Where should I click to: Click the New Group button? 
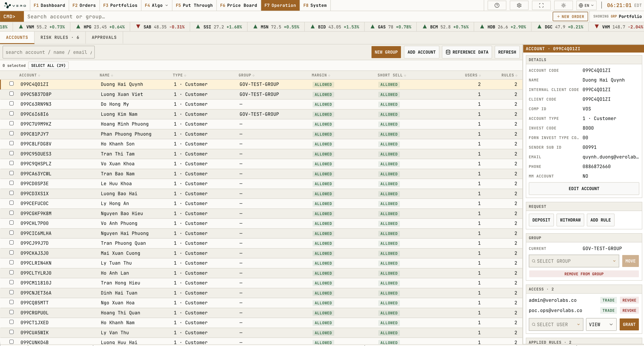pos(386,52)
